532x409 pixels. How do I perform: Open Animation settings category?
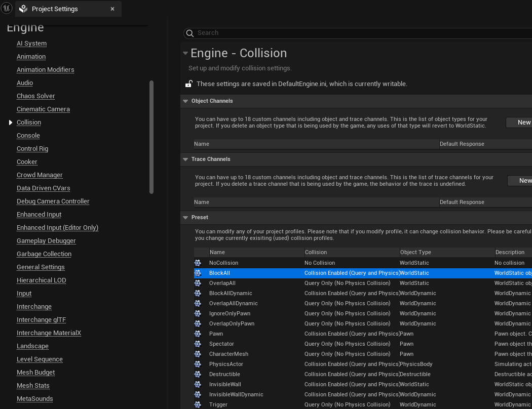click(31, 57)
